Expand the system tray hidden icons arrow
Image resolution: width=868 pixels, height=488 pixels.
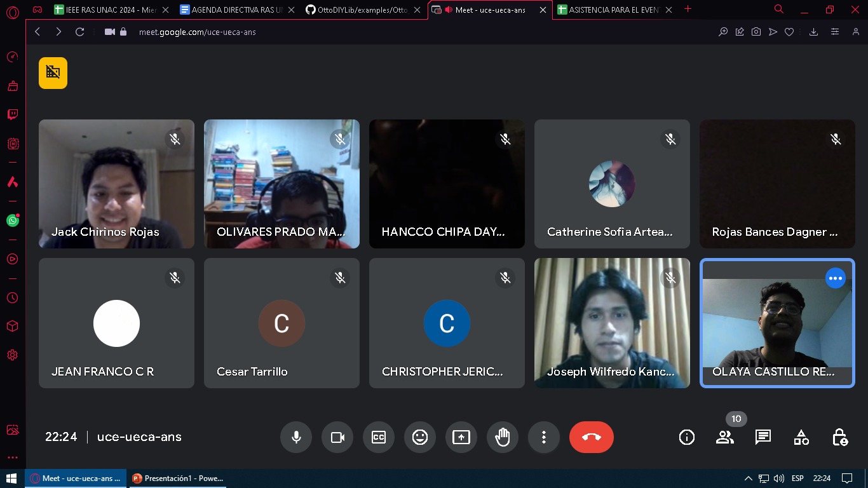coord(748,478)
